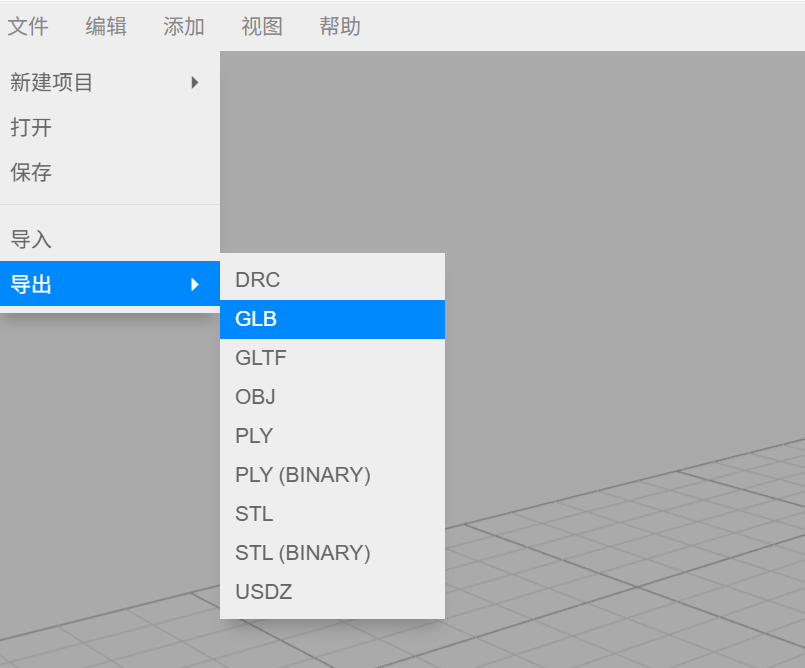The width and height of the screenshot is (805, 668).
Task: Open the 添加 menu
Action: point(184,27)
